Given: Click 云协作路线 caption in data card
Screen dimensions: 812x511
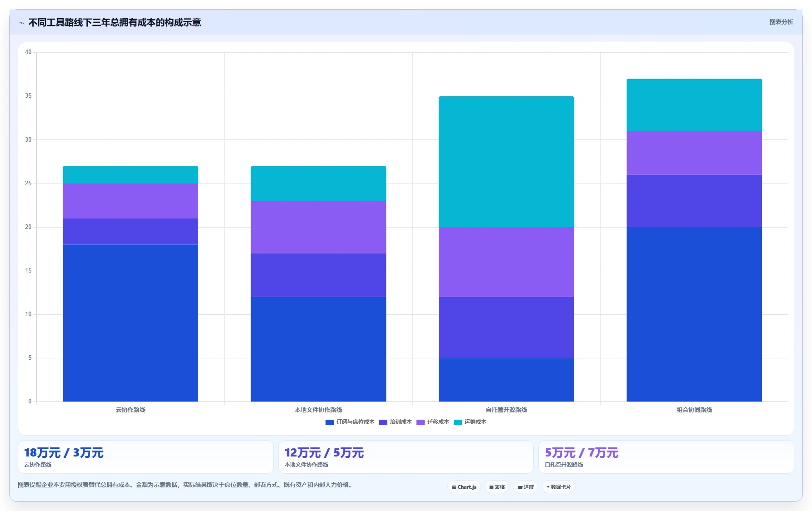Looking at the screenshot, I should click(38, 465).
